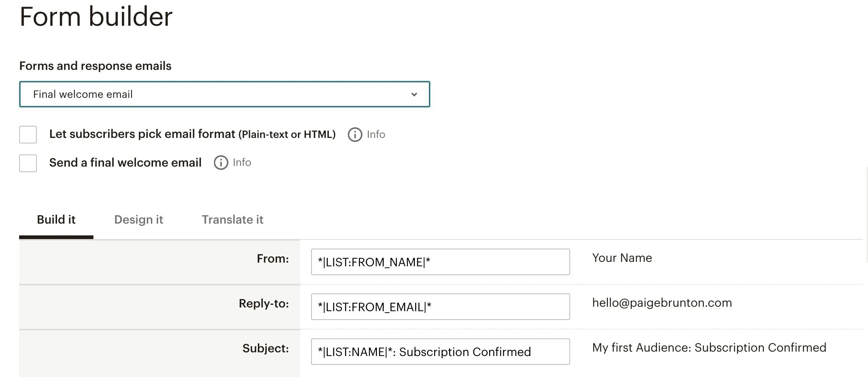Switch to the "Design it" tab
The image size is (868, 377).
(x=139, y=220)
